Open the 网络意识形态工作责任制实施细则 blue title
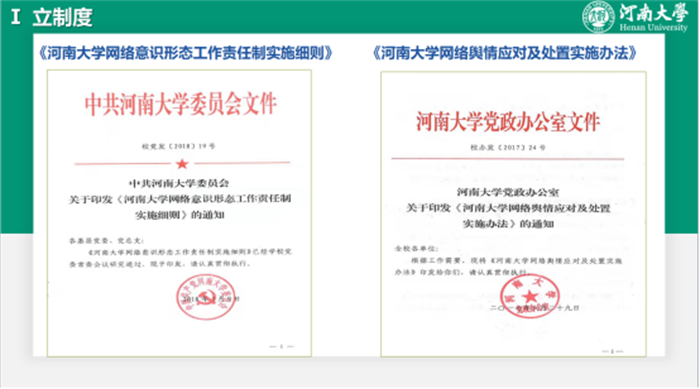Viewport: 700px width, 389px height. tap(185, 53)
